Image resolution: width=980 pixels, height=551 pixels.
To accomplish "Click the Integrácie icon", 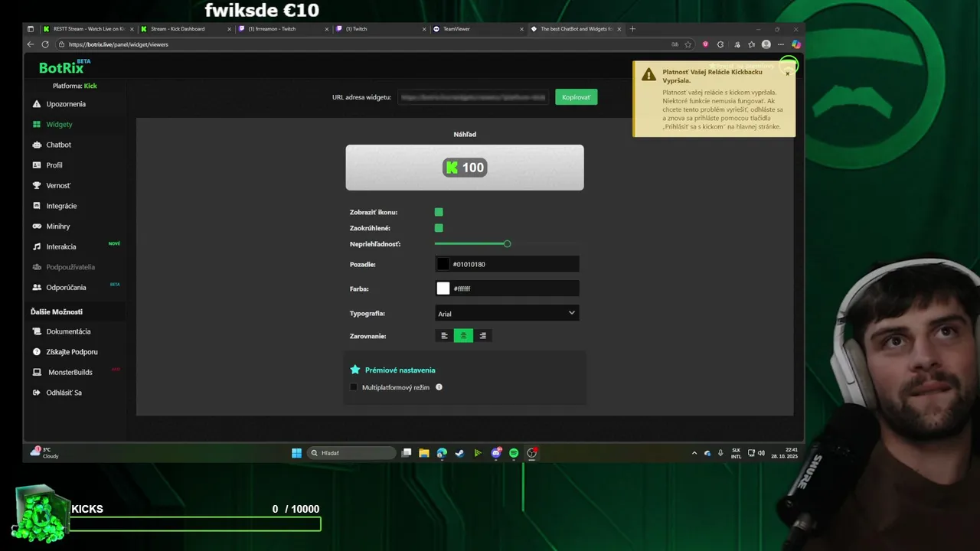I will (x=37, y=206).
